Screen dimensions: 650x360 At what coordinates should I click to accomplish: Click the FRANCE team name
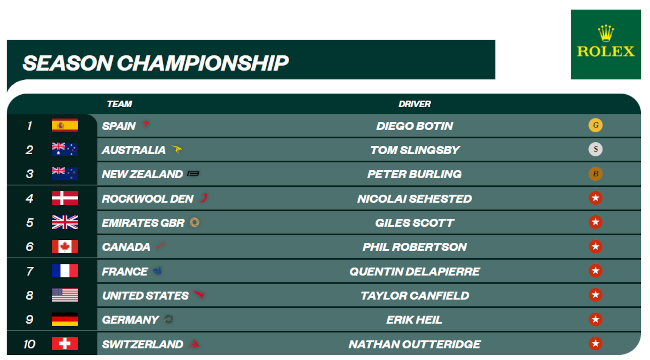click(124, 272)
